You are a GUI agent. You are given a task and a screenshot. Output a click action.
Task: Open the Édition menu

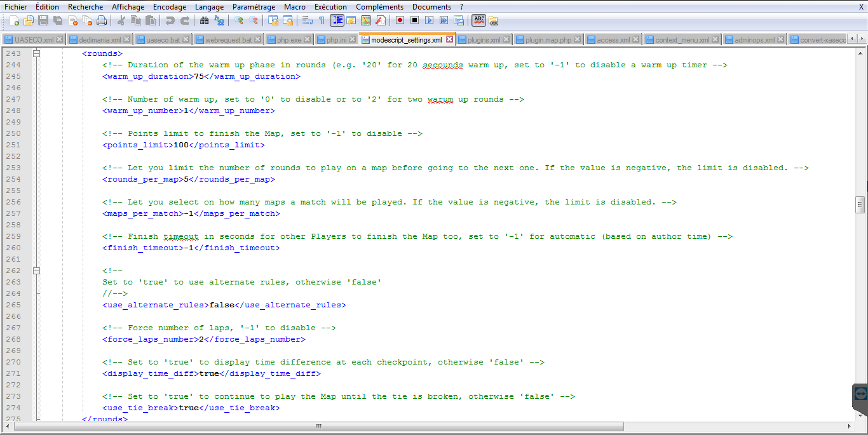[48, 6]
